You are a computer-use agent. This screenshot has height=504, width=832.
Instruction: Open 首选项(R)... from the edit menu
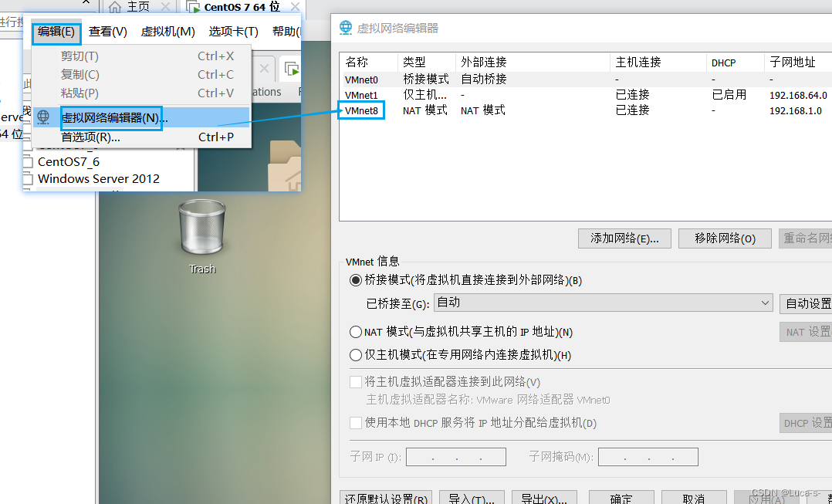pos(142,137)
